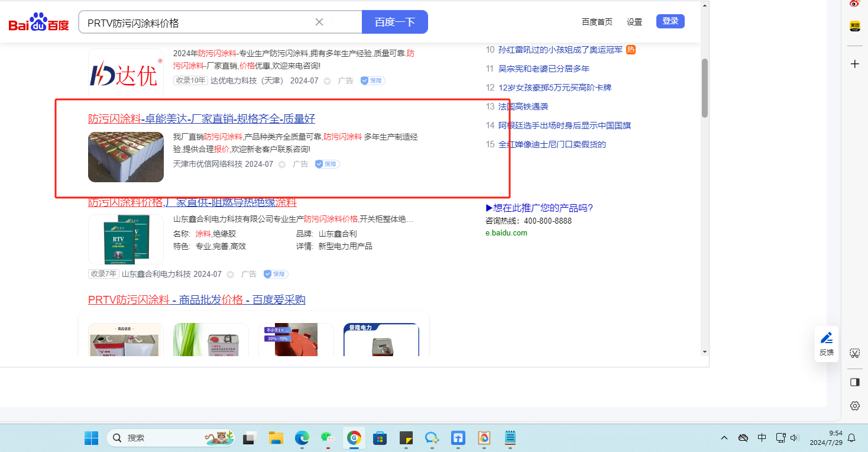
Task: Switch to Microsoft Edge on the taskbar
Action: pos(302,438)
